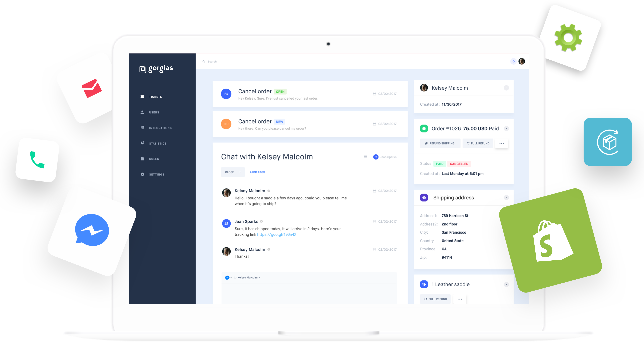Open the profile avatar in top bar
The height and width of the screenshot is (342, 644).
(x=521, y=61)
